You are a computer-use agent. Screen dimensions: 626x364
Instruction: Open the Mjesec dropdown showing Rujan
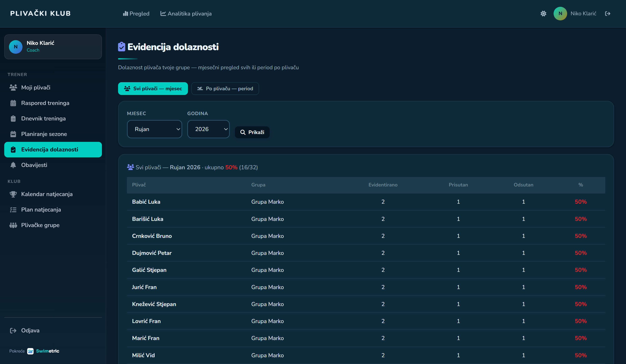[x=155, y=129]
